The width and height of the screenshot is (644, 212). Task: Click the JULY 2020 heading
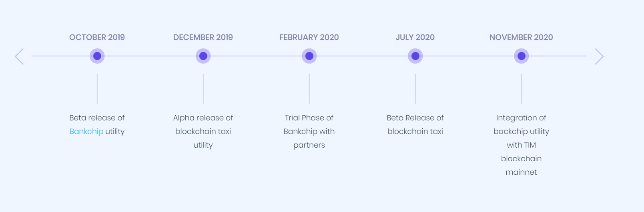tap(415, 37)
